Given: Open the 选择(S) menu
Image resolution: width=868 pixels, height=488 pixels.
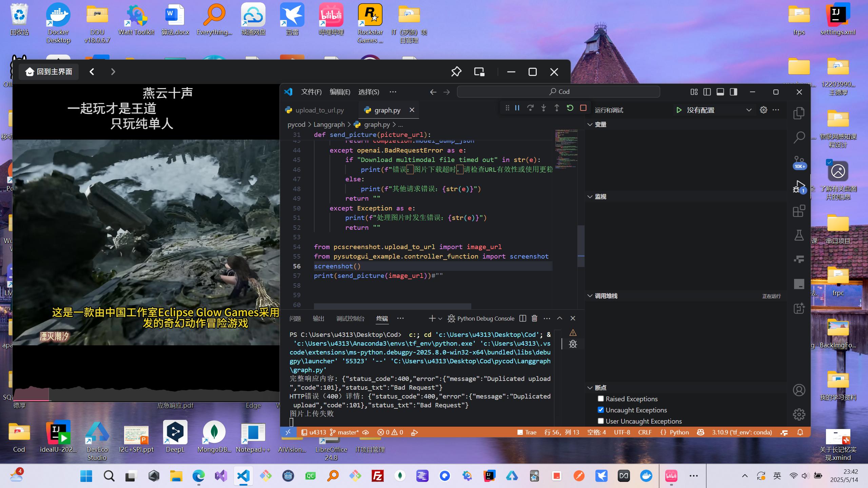Looking at the screenshot, I should coord(369,92).
